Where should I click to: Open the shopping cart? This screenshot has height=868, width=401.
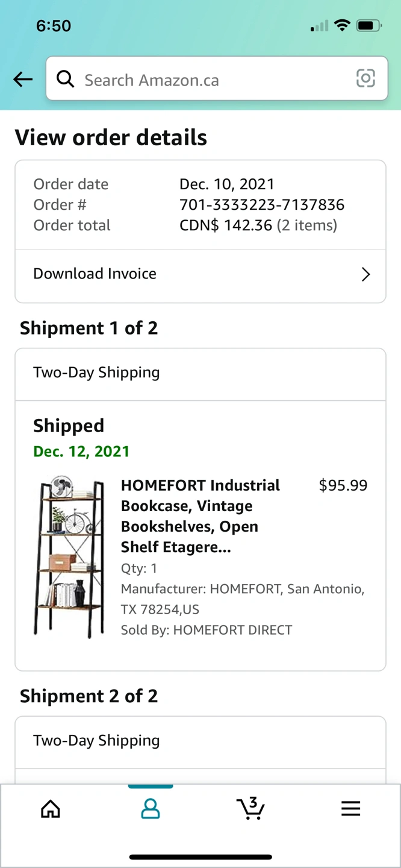[250, 808]
